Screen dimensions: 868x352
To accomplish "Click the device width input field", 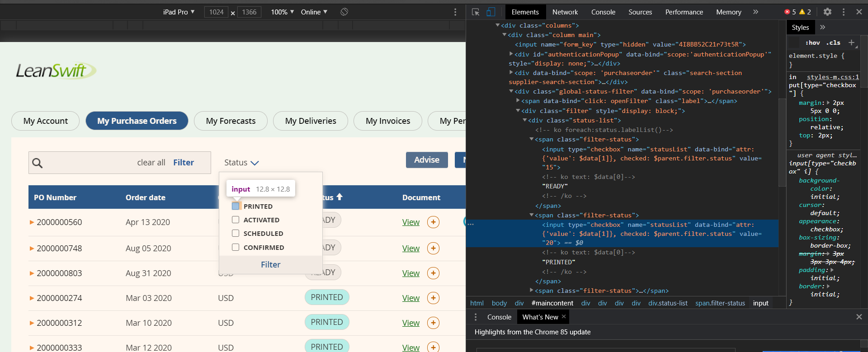I will click(x=216, y=12).
